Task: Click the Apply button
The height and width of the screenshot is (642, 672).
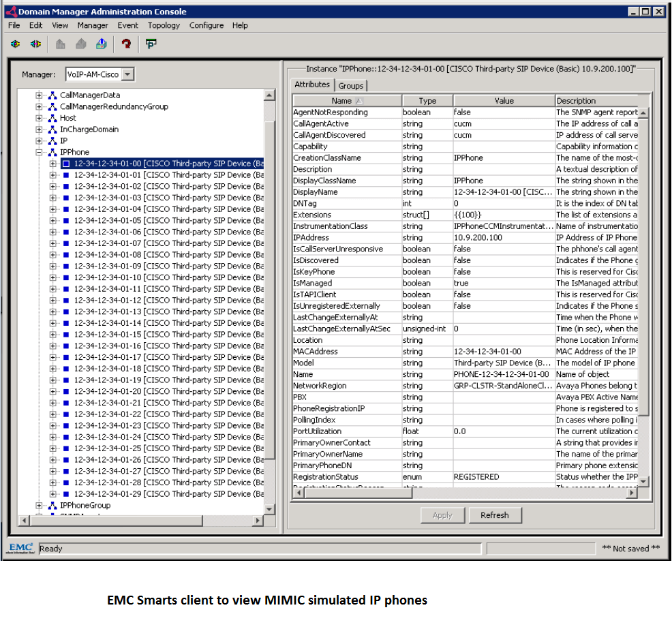Action: pos(443,515)
